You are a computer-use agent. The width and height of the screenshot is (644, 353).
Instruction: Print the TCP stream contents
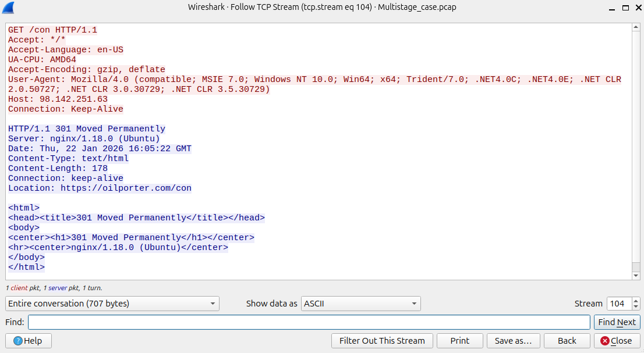point(459,341)
